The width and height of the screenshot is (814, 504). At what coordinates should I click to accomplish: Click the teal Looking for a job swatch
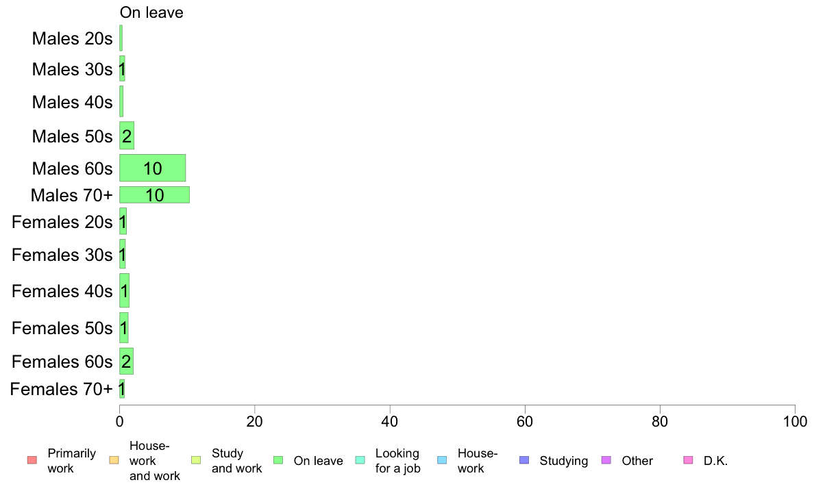[x=360, y=460]
